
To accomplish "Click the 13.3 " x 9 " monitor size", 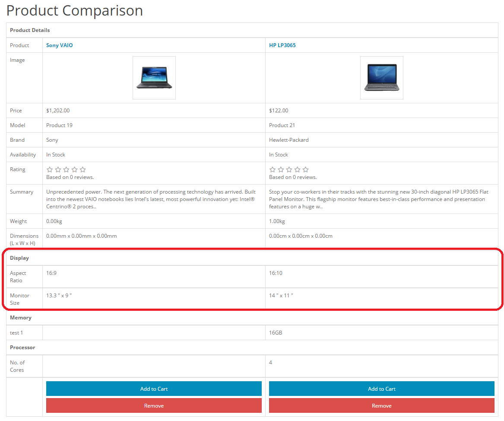I will click(59, 296).
